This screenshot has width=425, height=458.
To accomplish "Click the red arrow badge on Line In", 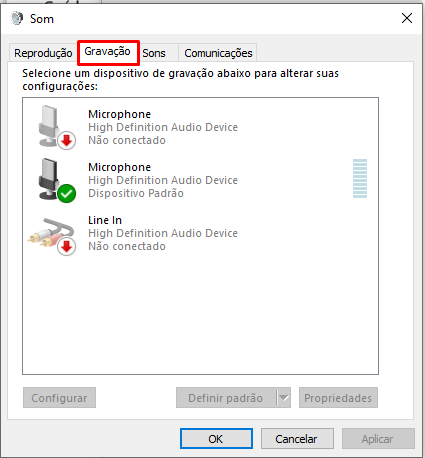I will coord(67,247).
